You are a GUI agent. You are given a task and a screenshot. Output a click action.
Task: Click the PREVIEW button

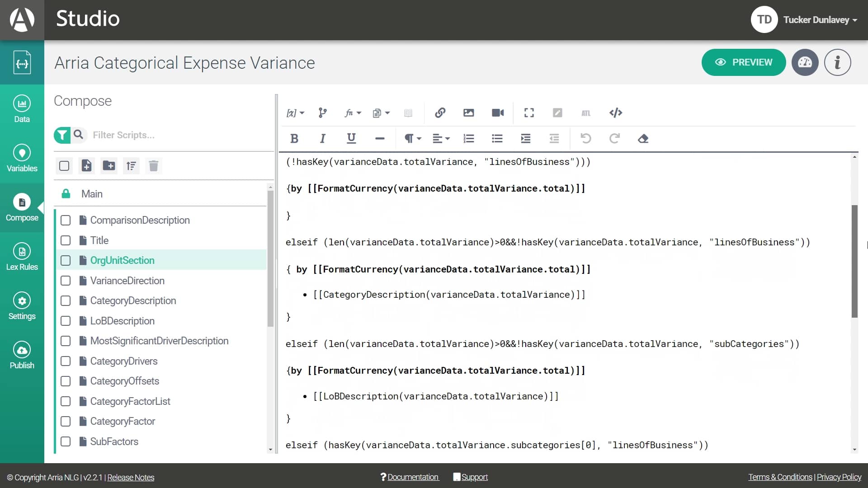click(743, 62)
